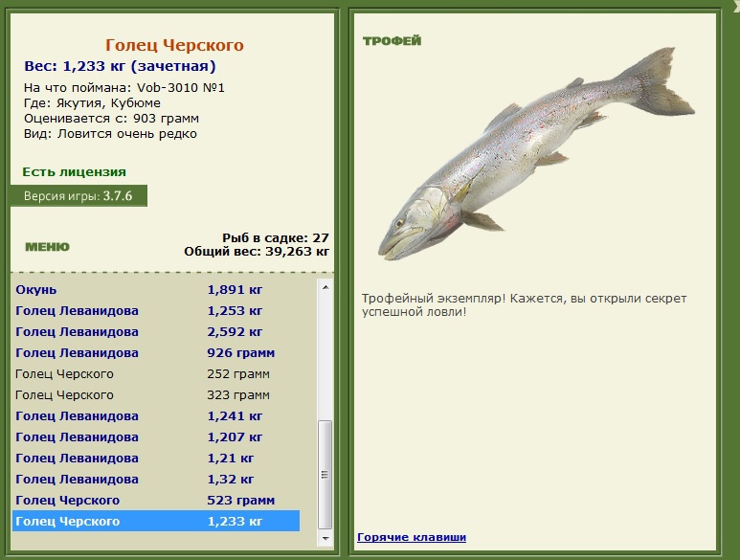Click the Вид: Ловится очень редко line
The width and height of the screenshot is (740, 560).
[x=110, y=134]
